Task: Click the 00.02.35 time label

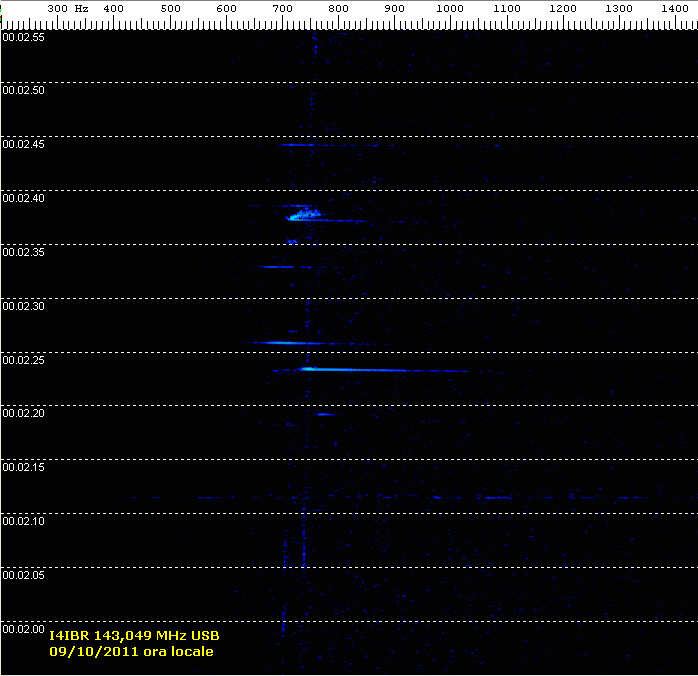Action: (x=24, y=252)
